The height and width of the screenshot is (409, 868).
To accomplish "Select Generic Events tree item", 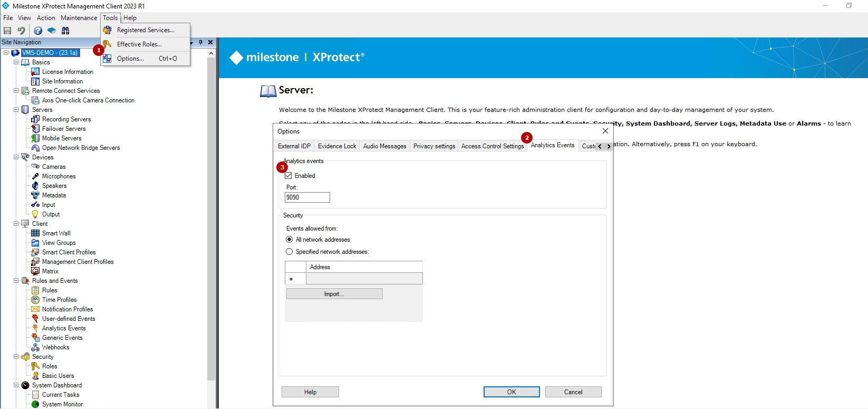I will click(x=62, y=338).
